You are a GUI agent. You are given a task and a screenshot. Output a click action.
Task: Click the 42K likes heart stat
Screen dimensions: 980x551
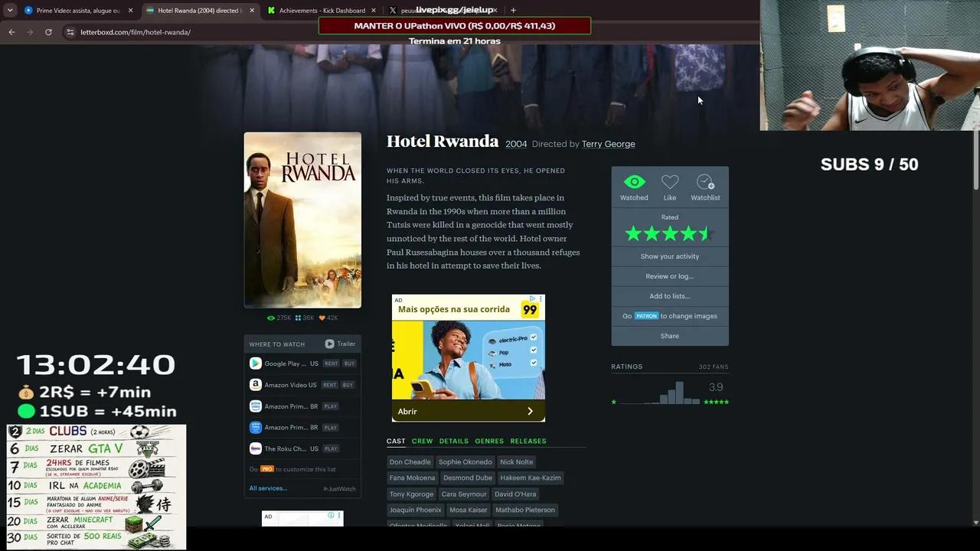click(328, 318)
